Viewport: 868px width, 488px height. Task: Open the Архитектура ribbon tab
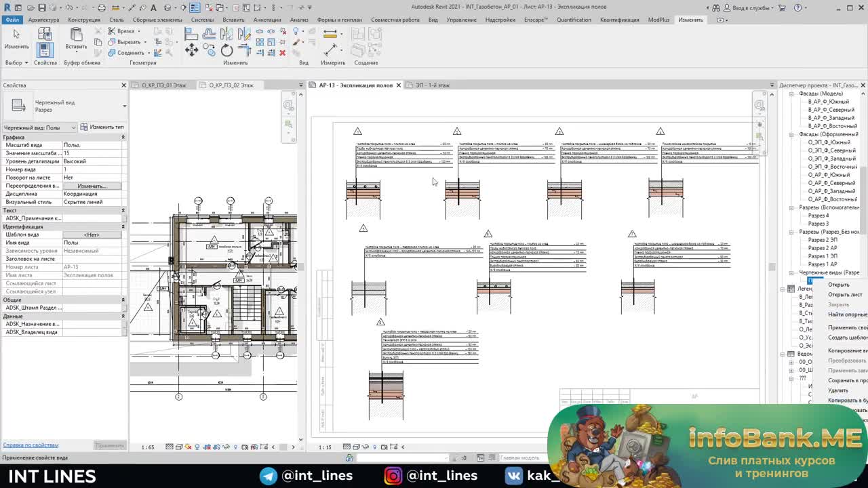click(43, 20)
